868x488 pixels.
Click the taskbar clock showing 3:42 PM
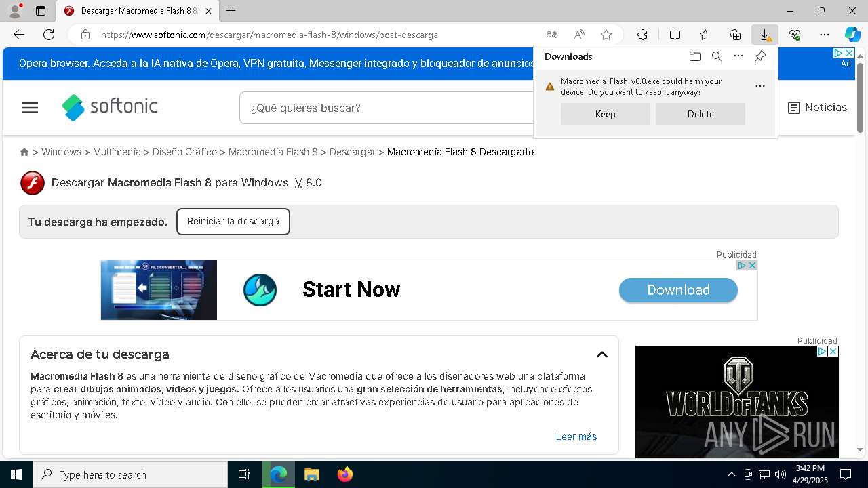pyautogui.click(x=811, y=474)
